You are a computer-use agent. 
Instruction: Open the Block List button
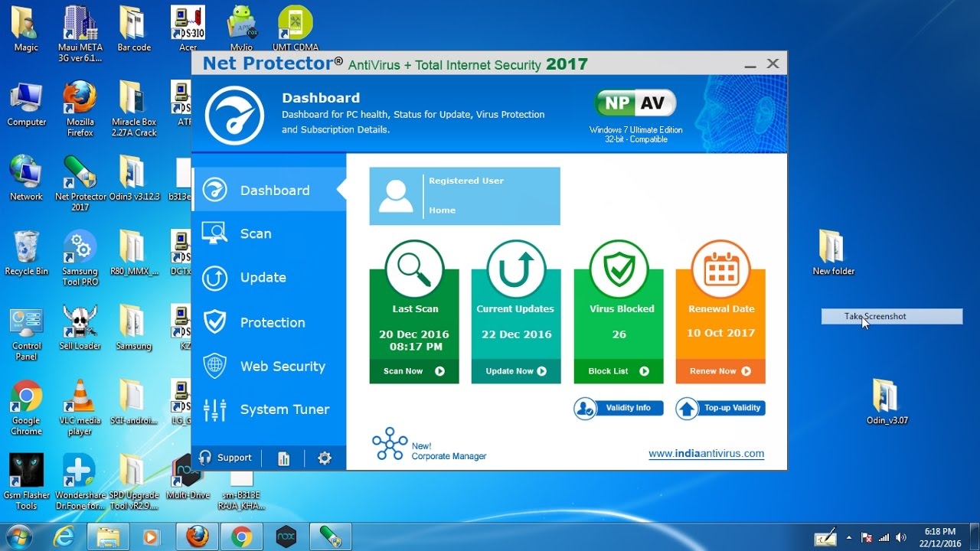[619, 371]
